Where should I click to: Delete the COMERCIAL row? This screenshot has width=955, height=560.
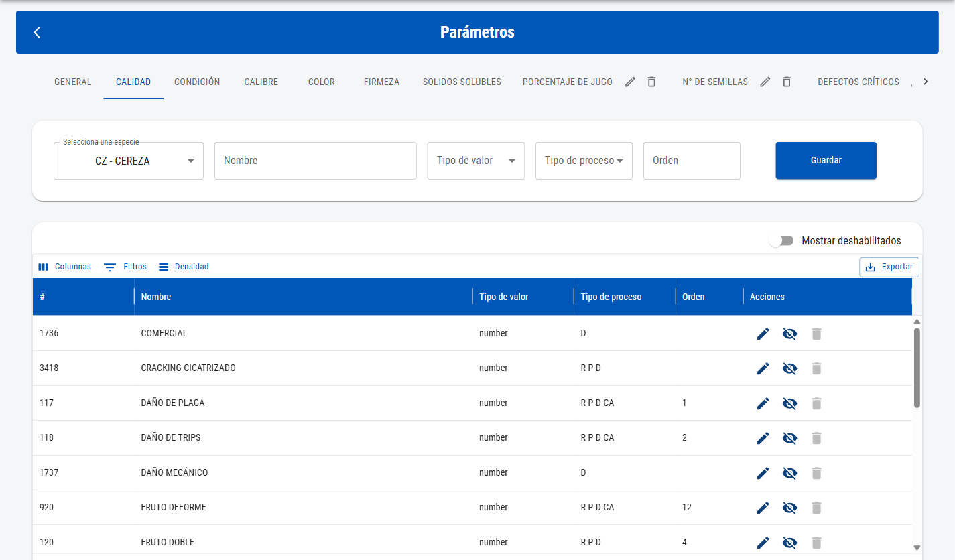tap(816, 334)
